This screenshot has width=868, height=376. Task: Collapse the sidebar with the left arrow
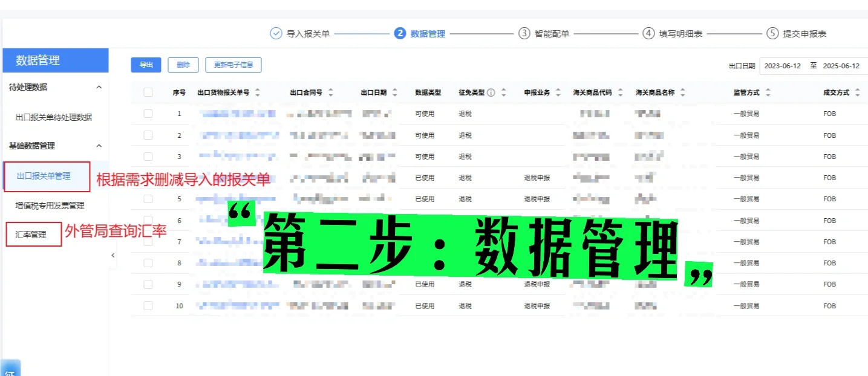(114, 255)
